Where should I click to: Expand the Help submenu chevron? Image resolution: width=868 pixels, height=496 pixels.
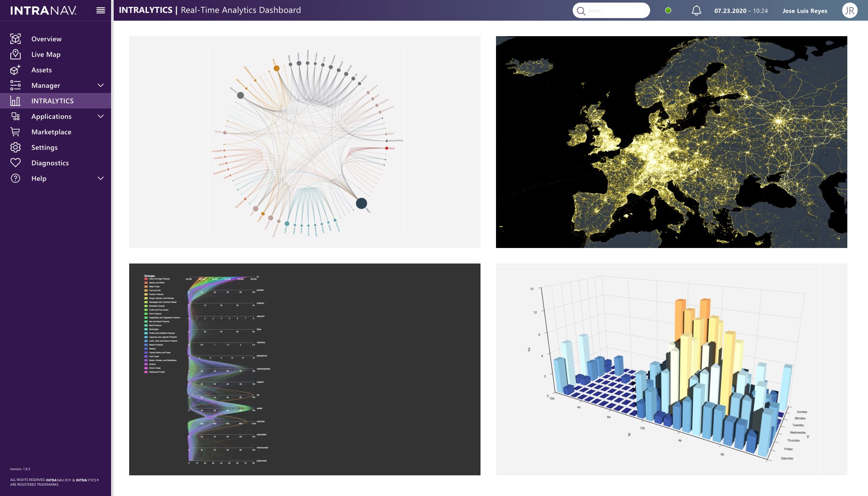pyautogui.click(x=101, y=178)
